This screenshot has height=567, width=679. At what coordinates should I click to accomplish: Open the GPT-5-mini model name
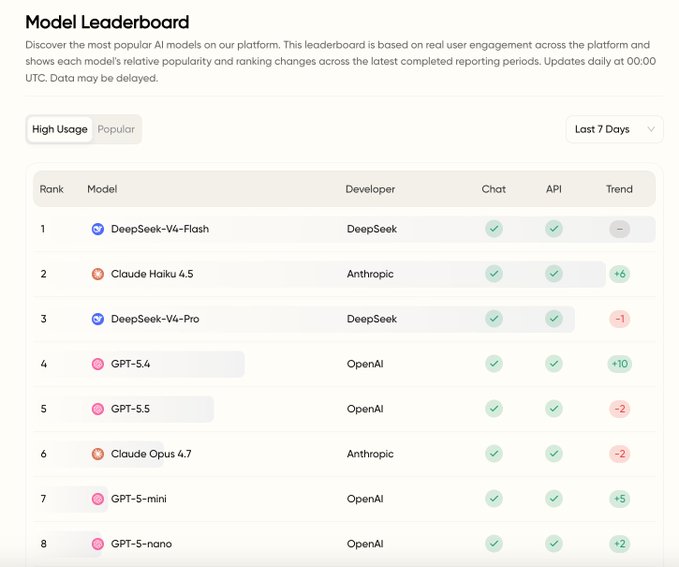pyautogui.click(x=139, y=499)
